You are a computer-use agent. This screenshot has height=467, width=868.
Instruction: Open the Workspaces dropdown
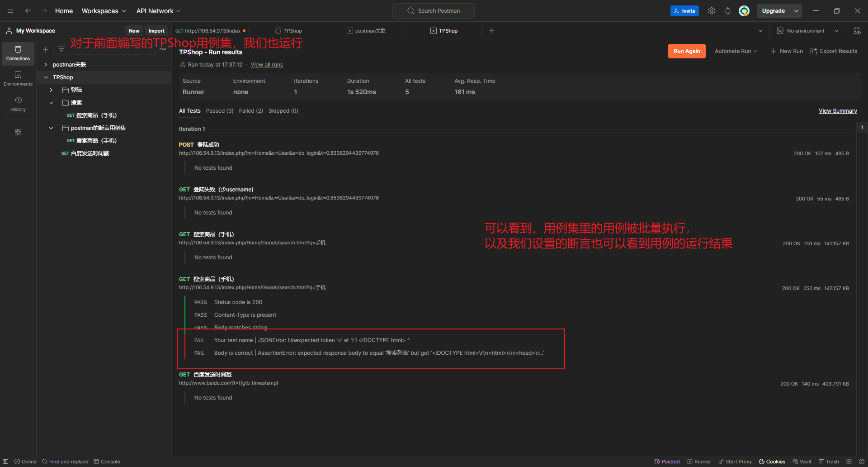coord(104,11)
